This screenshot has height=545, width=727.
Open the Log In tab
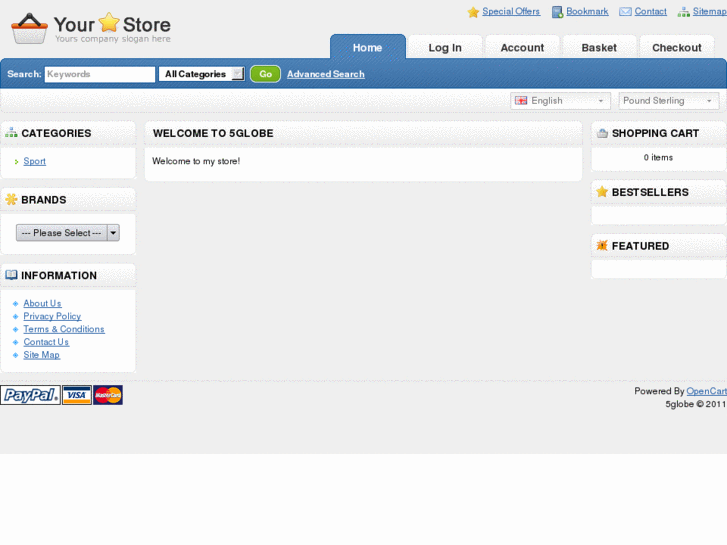[x=445, y=47]
